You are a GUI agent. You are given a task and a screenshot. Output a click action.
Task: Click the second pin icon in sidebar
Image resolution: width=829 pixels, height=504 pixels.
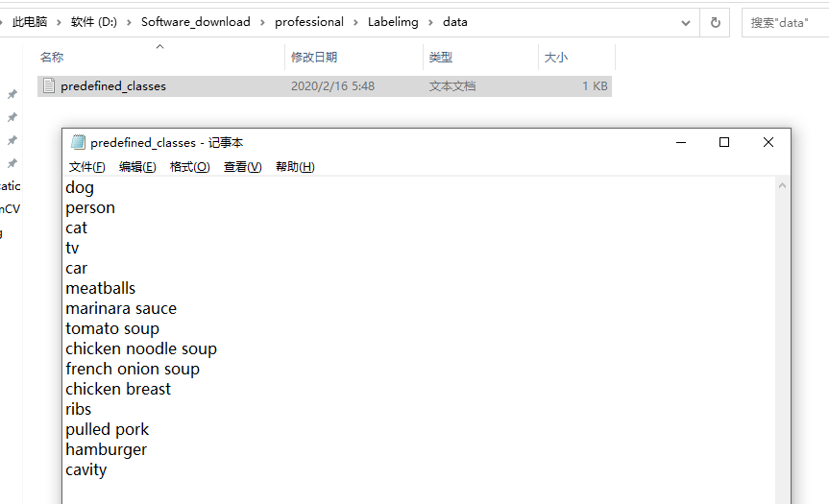pyautogui.click(x=12, y=117)
